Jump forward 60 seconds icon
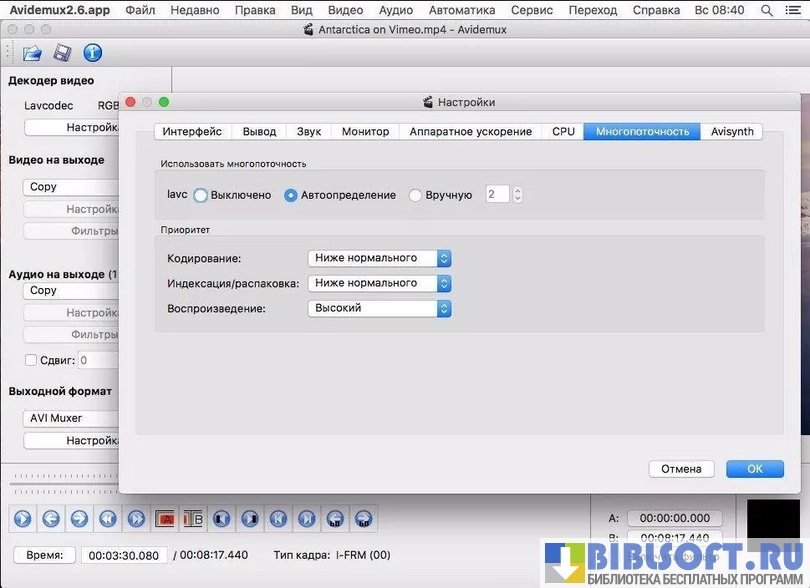Screen dimensions: 810x588 [x=364, y=519]
